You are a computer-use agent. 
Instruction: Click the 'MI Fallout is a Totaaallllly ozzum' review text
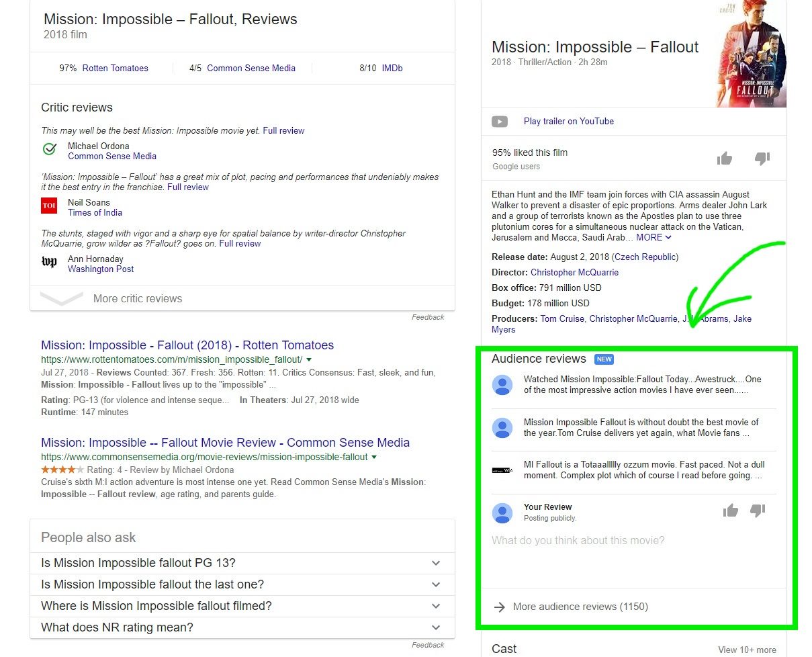click(644, 470)
